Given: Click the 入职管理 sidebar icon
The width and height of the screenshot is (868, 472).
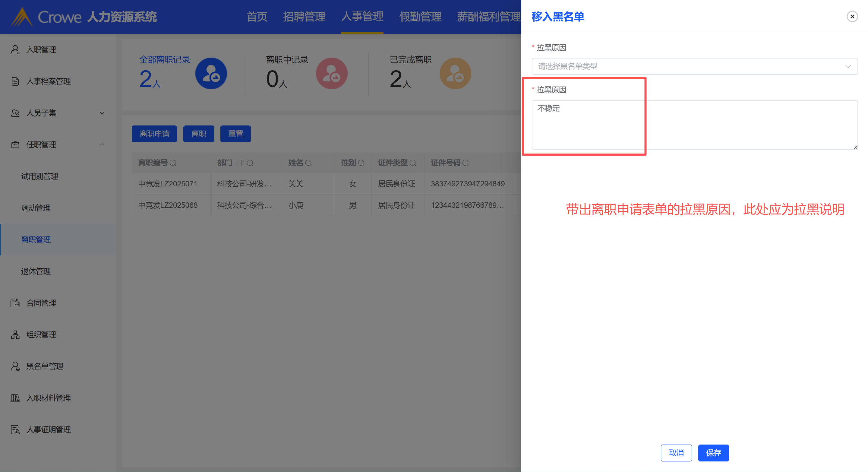Looking at the screenshot, I should point(15,49).
